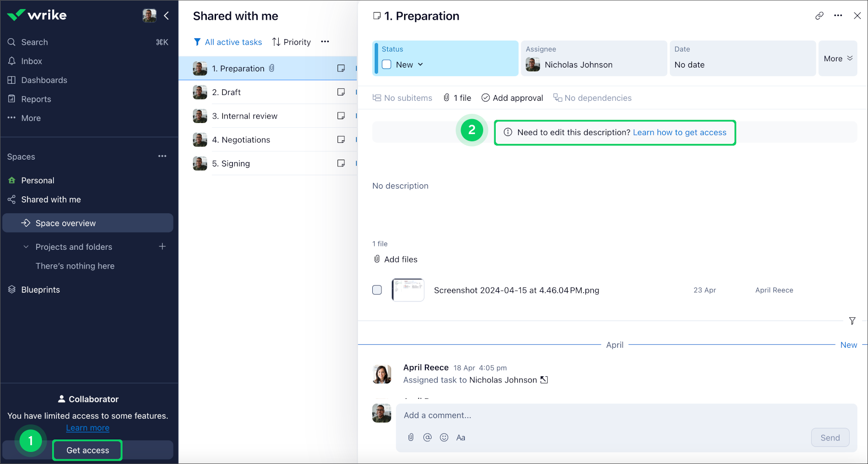The image size is (868, 464).
Task: Open the emoji picker in comment box
Action: tap(444, 437)
